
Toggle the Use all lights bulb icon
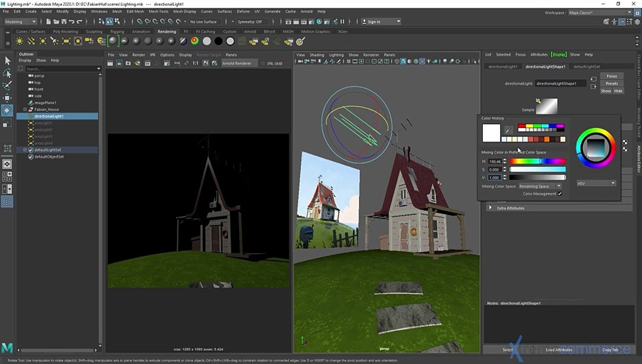click(x=430, y=61)
